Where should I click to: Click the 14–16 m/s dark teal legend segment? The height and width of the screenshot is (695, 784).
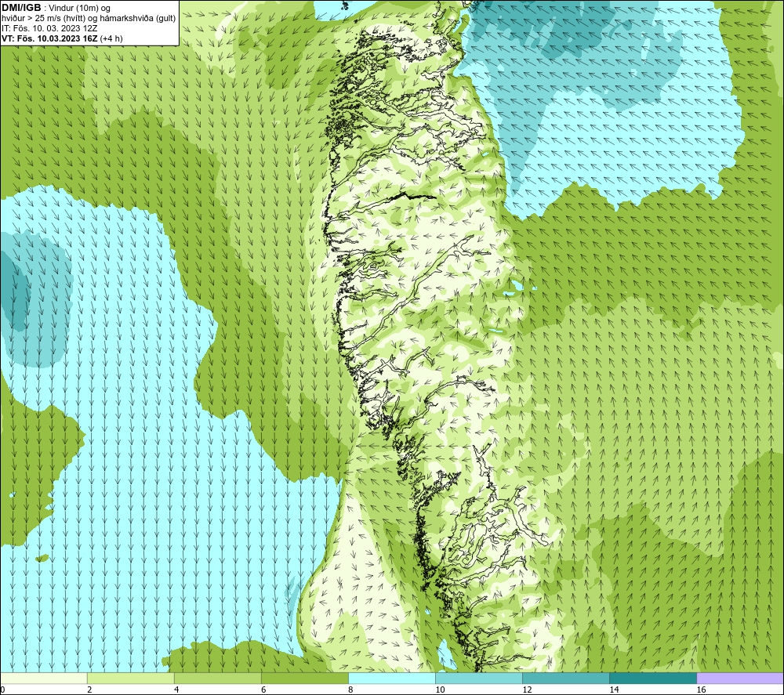click(x=653, y=679)
